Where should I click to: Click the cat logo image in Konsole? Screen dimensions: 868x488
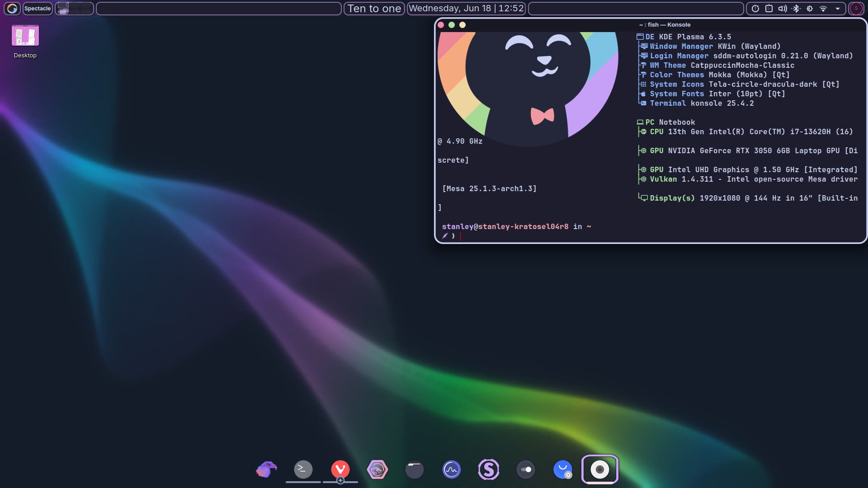528,89
